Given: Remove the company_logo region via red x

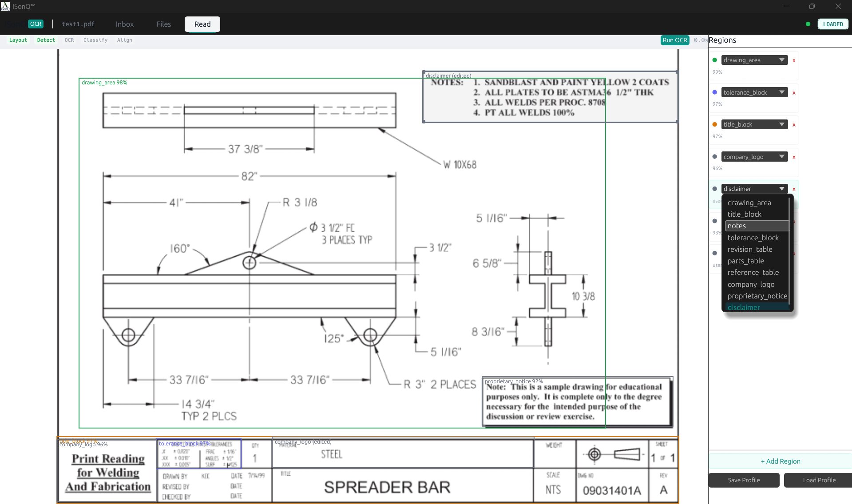Looking at the screenshot, I should click(794, 157).
